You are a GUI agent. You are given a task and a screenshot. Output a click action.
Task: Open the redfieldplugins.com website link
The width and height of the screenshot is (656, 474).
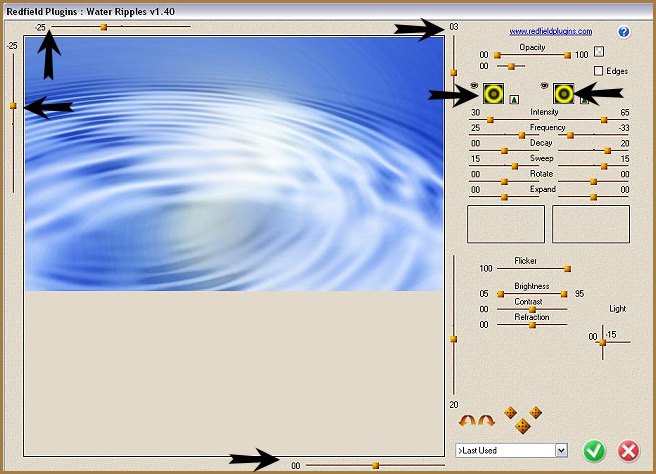click(550, 32)
